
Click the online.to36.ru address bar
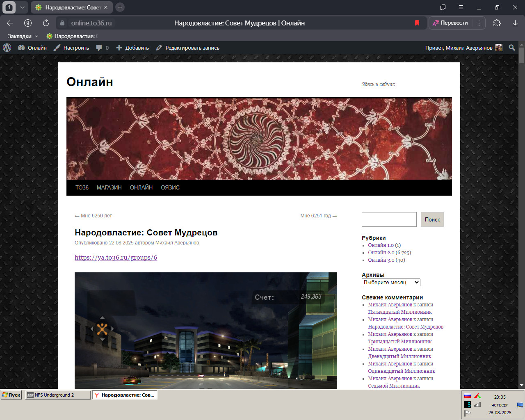pos(91,23)
